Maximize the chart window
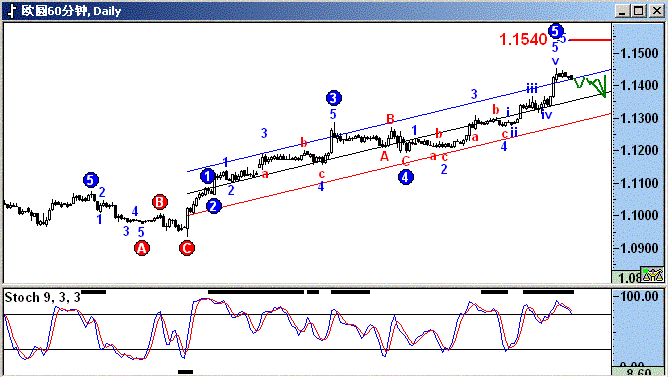 point(639,11)
